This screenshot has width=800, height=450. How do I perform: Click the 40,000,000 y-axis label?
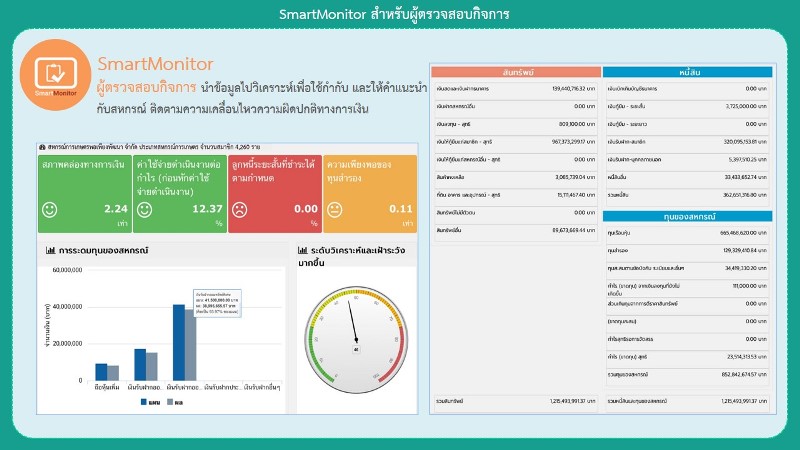click(x=67, y=307)
